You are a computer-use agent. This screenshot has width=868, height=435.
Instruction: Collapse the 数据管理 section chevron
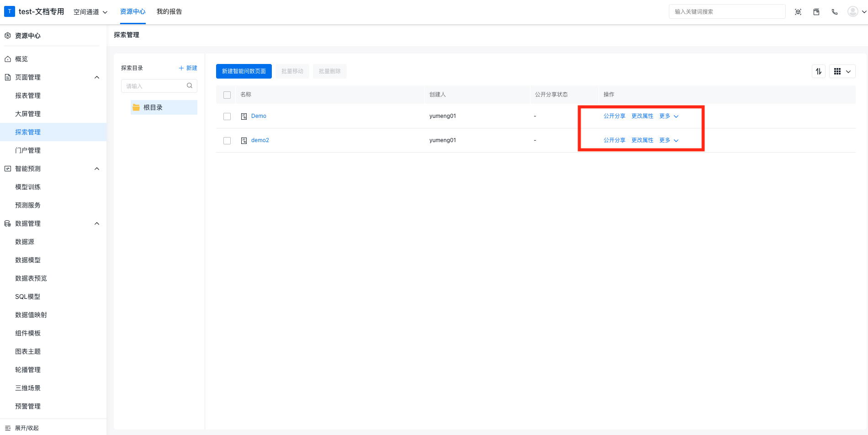pyautogui.click(x=97, y=223)
